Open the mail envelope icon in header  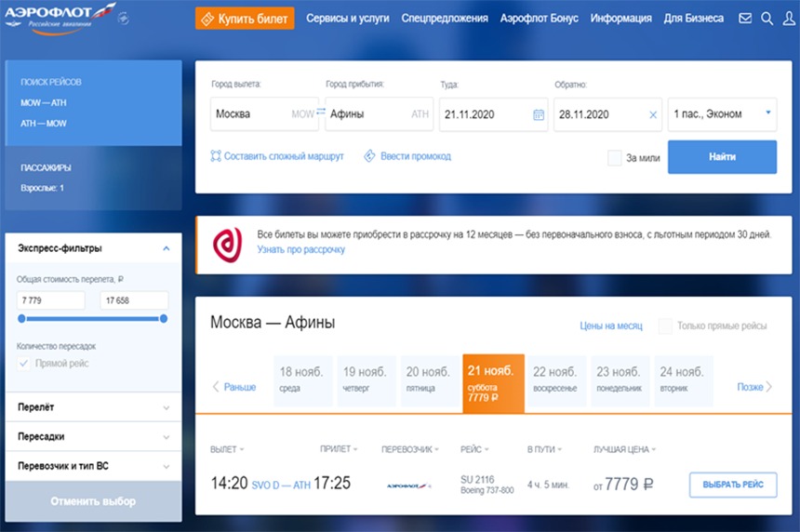745,19
